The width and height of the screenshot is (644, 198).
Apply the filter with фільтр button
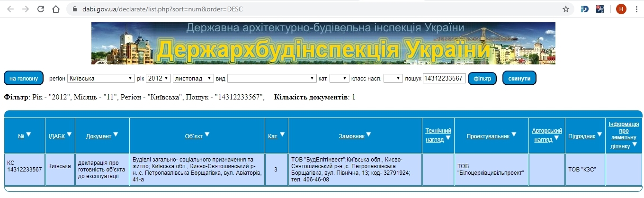coord(482,78)
